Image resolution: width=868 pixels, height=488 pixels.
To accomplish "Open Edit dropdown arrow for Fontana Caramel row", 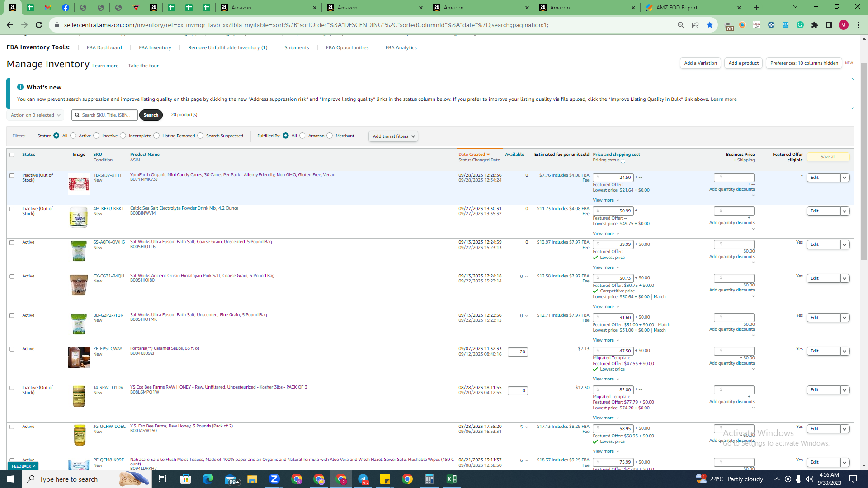I will [844, 351].
